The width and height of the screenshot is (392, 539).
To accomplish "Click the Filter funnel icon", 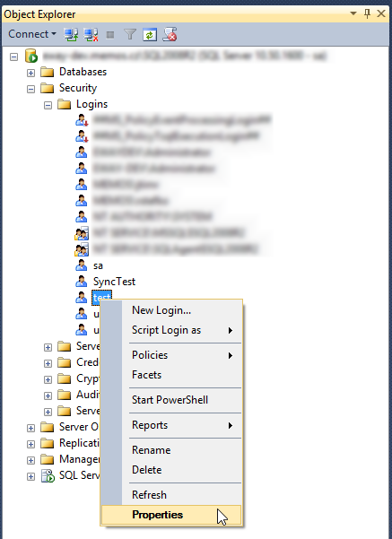I will (130, 34).
